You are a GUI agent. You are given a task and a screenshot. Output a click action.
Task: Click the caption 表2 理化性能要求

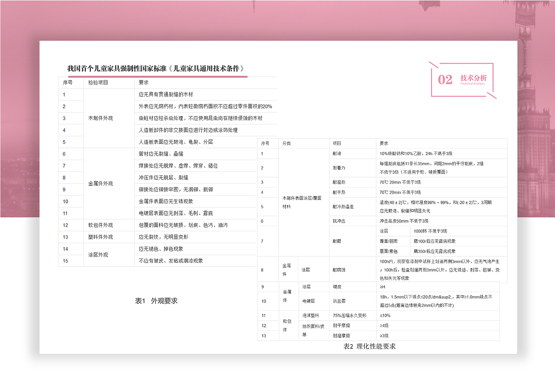(369, 346)
